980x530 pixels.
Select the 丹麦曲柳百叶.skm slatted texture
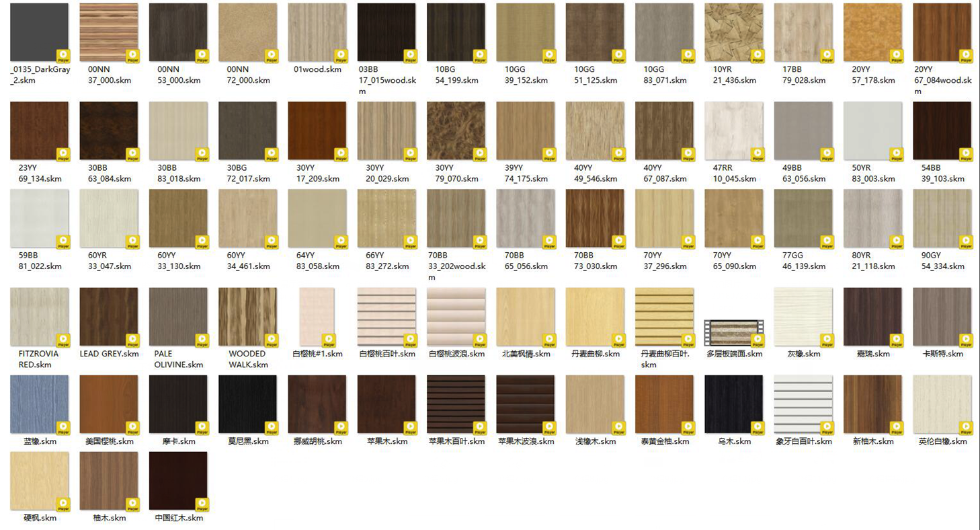tap(664, 317)
